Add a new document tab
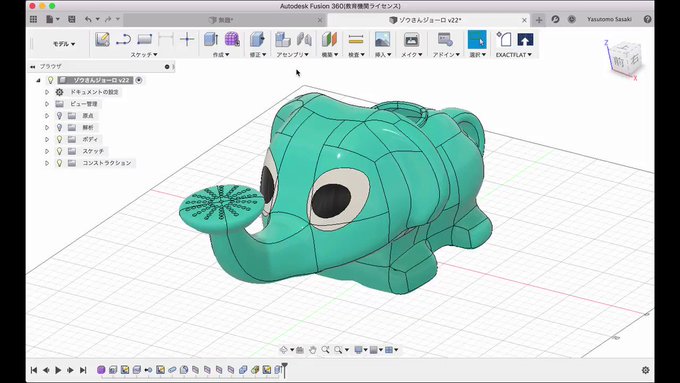The width and height of the screenshot is (680, 383). (539, 20)
